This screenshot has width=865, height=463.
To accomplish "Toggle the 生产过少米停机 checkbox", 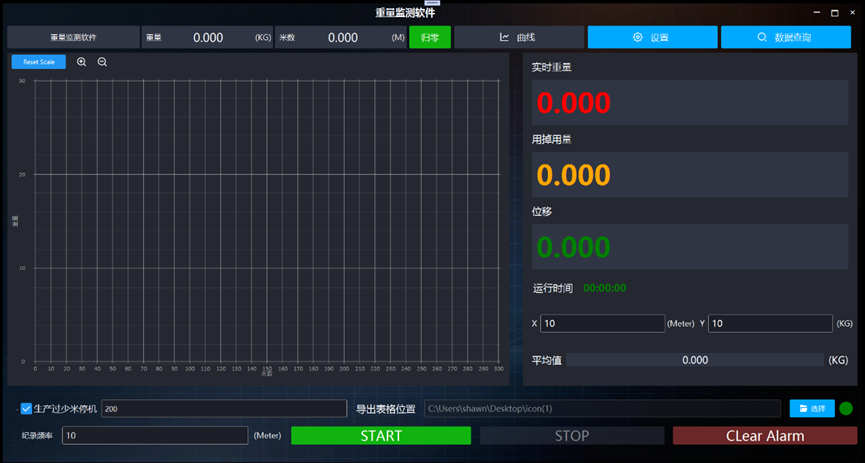I will [x=26, y=408].
